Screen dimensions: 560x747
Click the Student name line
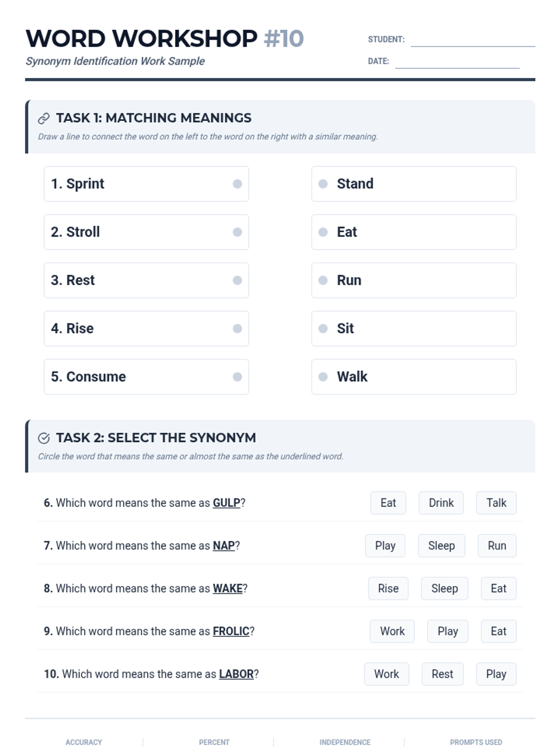coord(472,41)
